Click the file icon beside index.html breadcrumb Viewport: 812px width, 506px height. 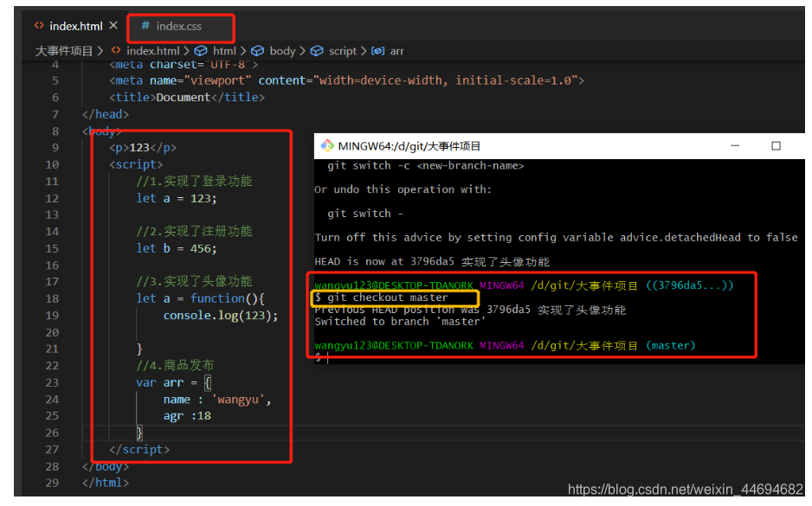point(116,50)
